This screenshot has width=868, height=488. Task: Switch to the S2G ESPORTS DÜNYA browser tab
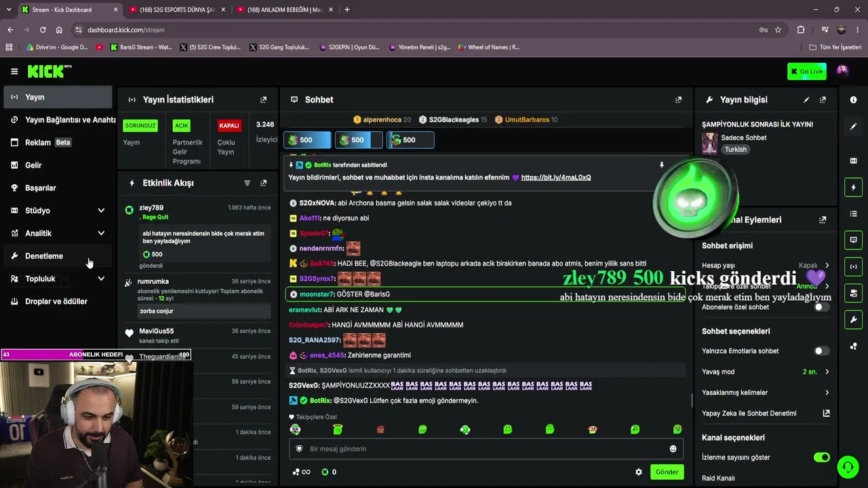(x=177, y=9)
